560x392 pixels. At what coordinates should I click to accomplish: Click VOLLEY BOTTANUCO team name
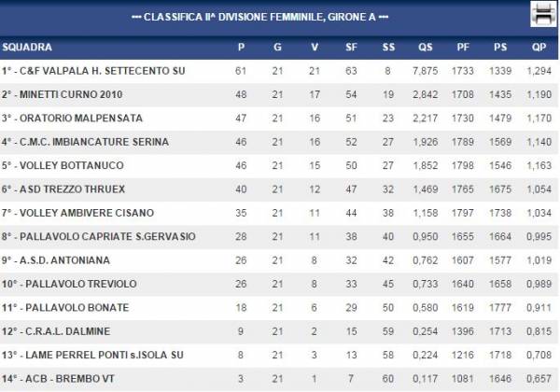pos(72,165)
